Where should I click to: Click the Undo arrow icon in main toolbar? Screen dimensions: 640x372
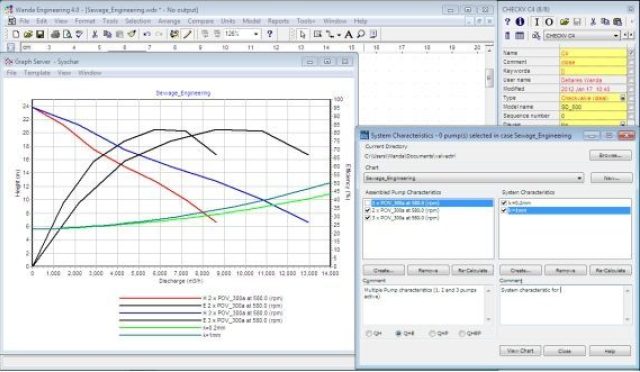147,34
